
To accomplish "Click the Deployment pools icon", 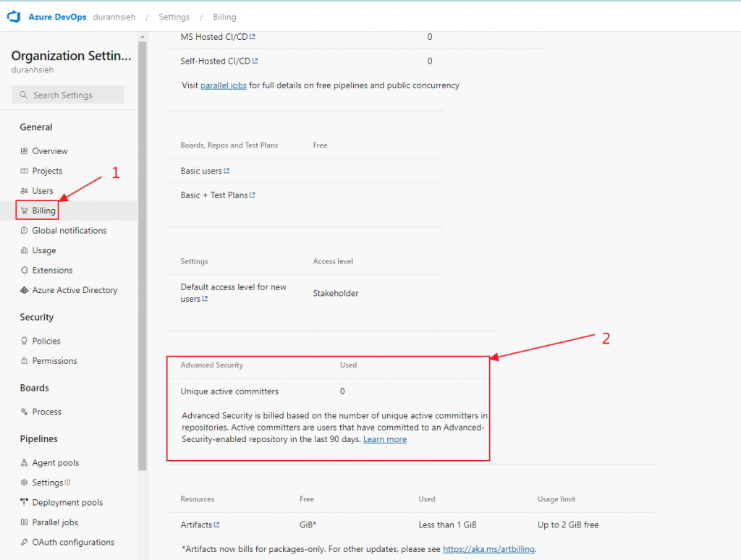I will 24,503.
